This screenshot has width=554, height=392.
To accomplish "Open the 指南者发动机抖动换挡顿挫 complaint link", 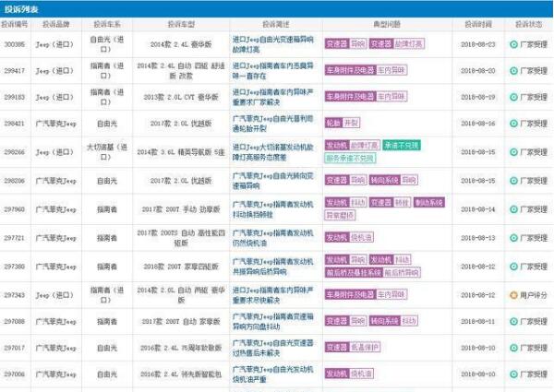I will click(x=272, y=209).
